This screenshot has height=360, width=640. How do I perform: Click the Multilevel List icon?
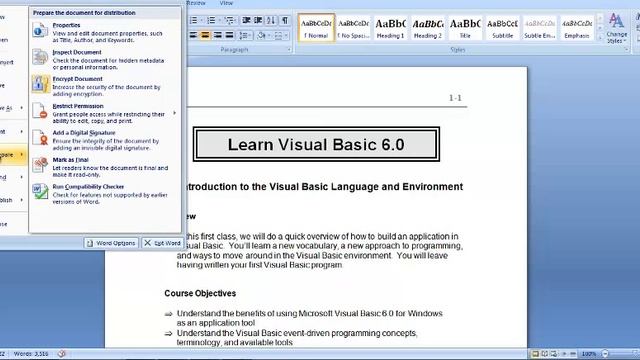point(229,20)
